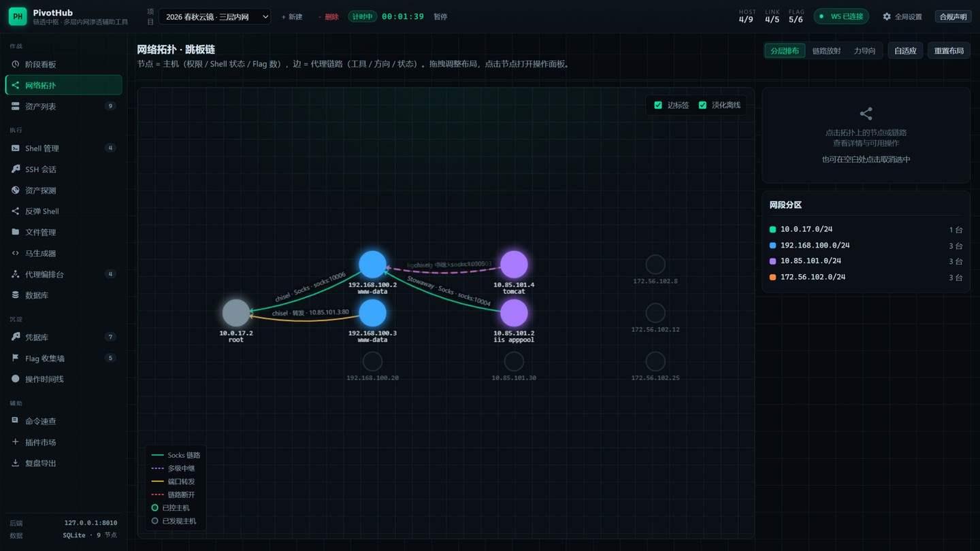Switch to 分层排布 layout

click(785, 50)
